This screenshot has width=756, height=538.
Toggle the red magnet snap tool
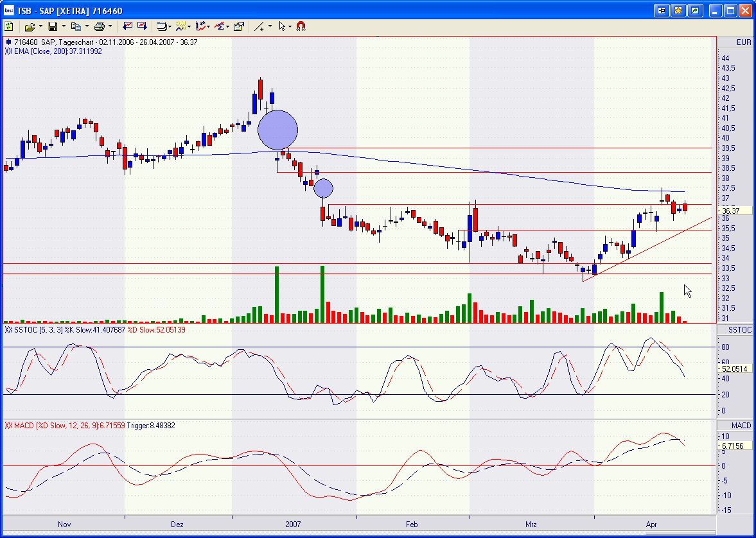coord(301,26)
